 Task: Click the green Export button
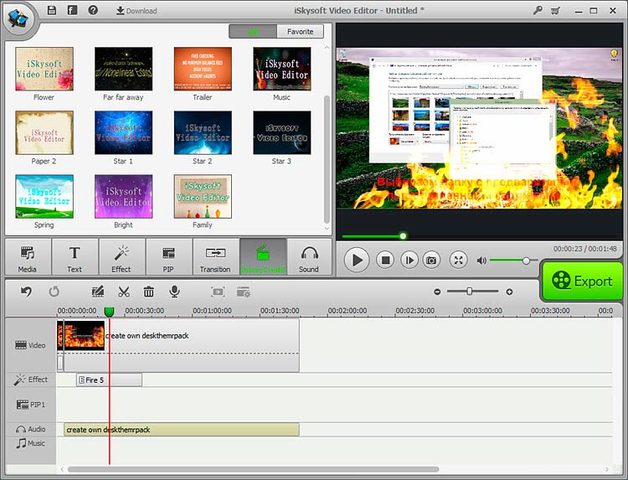click(582, 281)
